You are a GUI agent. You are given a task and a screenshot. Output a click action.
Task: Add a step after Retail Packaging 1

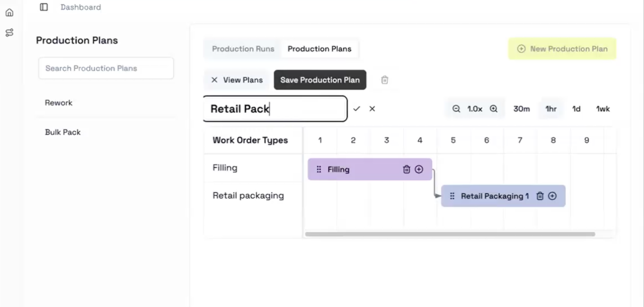[552, 196]
